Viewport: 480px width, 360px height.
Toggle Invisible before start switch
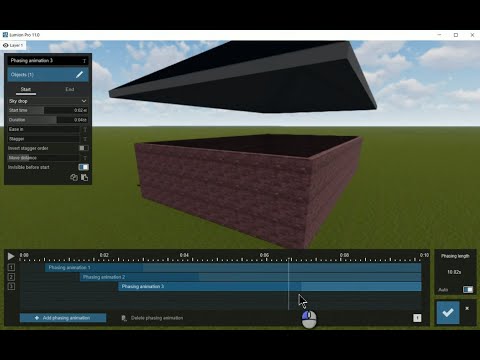click(83, 167)
